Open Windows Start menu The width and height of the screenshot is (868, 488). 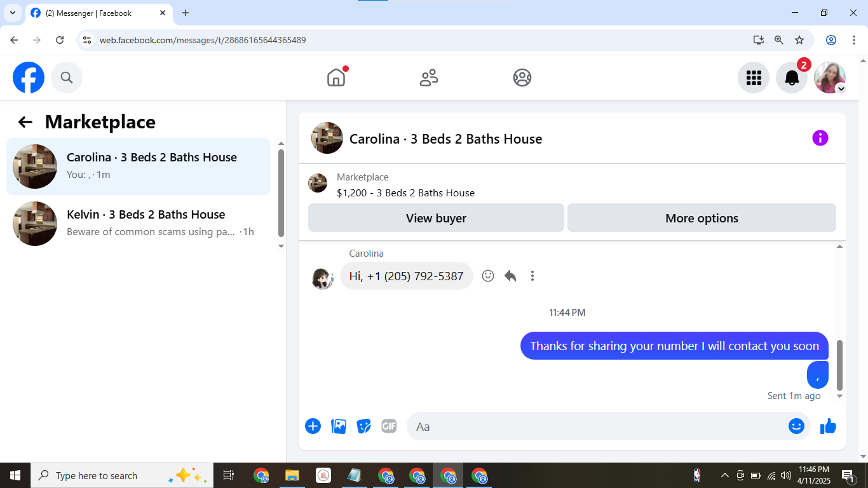[15, 475]
